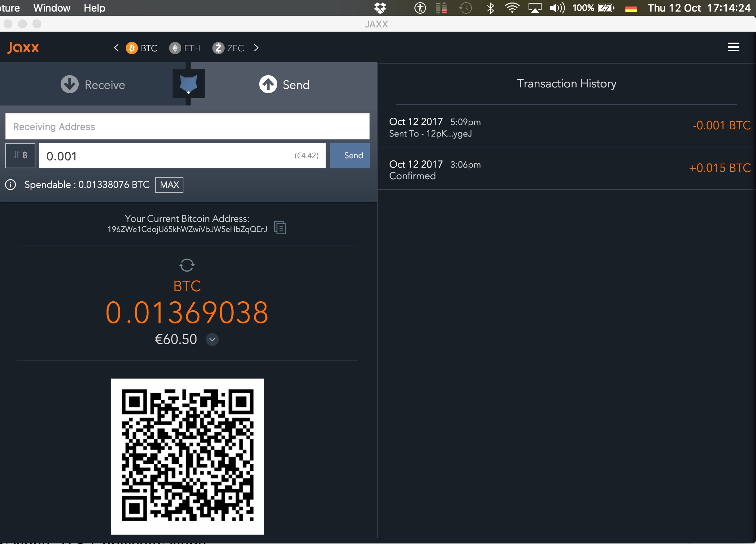The image size is (756, 544).
Task: Click the ShapeShift fox icon
Action: [x=188, y=84]
